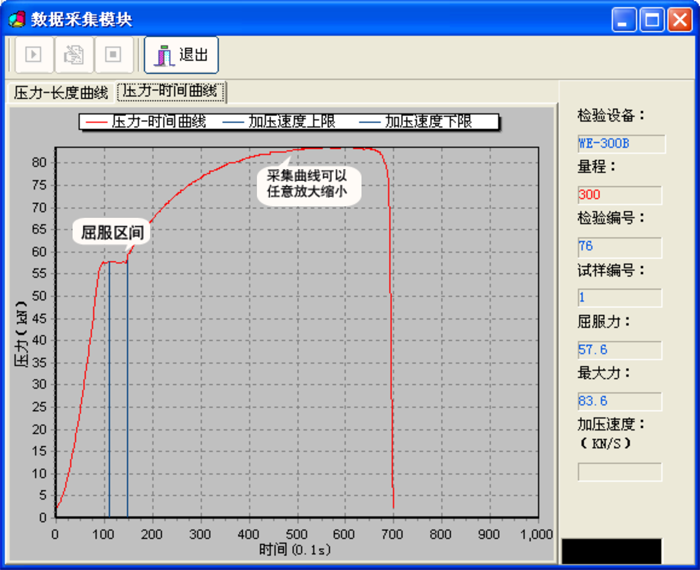Click the 压力-时间曲线 red legend entry
Screen dimensions: 700x570
(x=147, y=121)
